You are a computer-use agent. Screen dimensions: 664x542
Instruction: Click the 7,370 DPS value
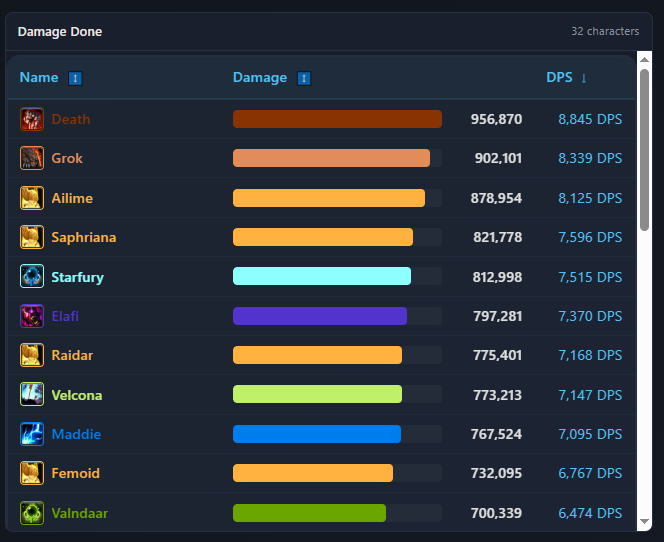pyautogui.click(x=590, y=316)
